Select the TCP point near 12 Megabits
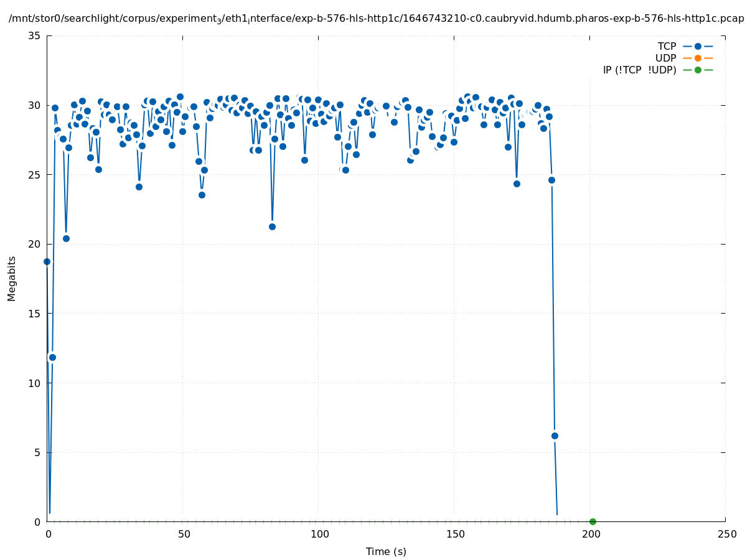 pyautogui.click(x=52, y=357)
